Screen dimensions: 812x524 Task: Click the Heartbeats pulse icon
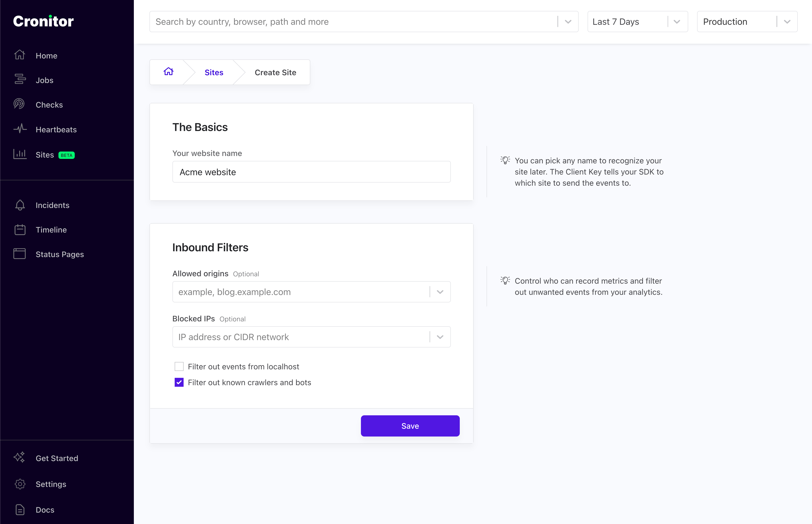[x=20, y=129]
